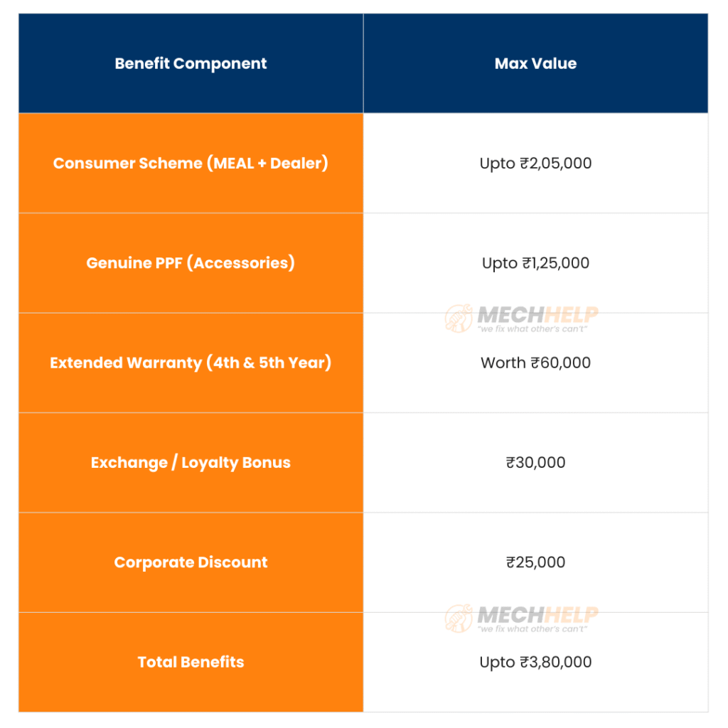Click Extended Warranty (4th & 5th Year) cell
This screenshot has width=728, height=728.
[191, 363]
